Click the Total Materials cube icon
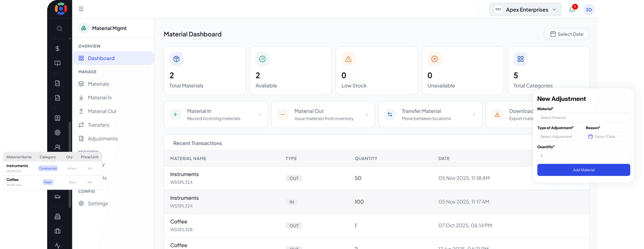This screenshot has width=644, height=249. [176, 59]
